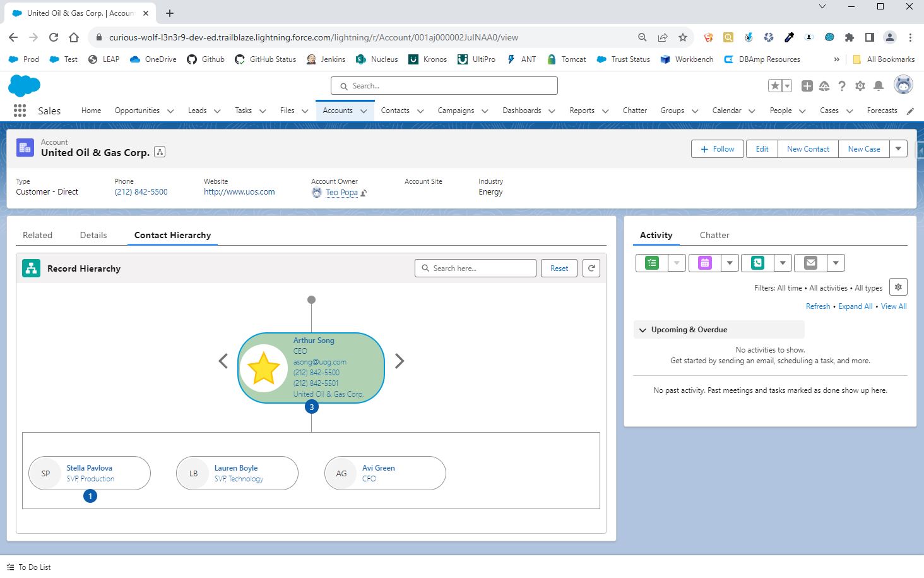Open the dropdown next to New Case

(x=898, y=148)
